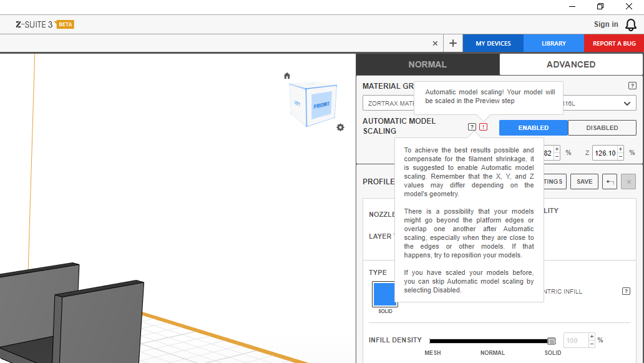Viewport: 644px width, 363px height.
Task: Open the Library tab
Action: 554,44
